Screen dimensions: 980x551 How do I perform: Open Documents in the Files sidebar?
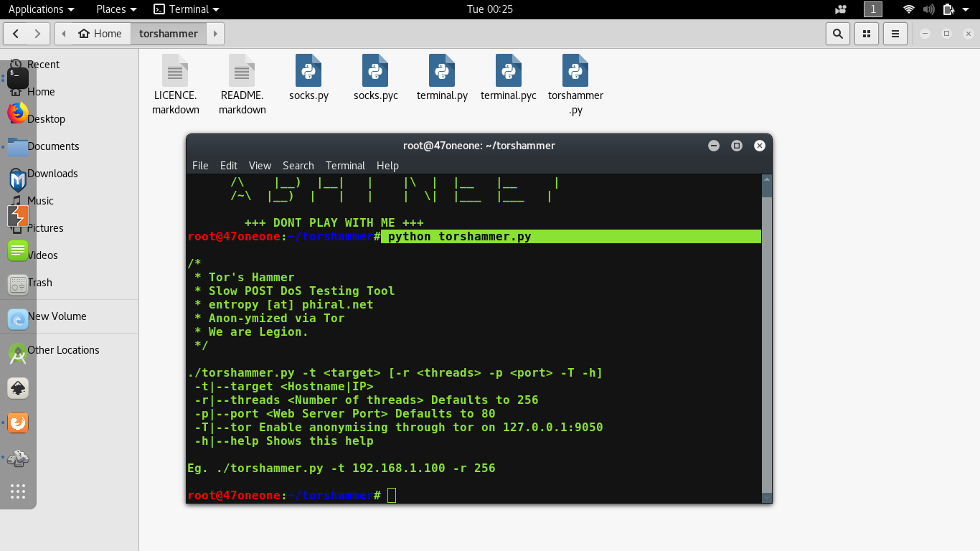click(x=53, y=146)
